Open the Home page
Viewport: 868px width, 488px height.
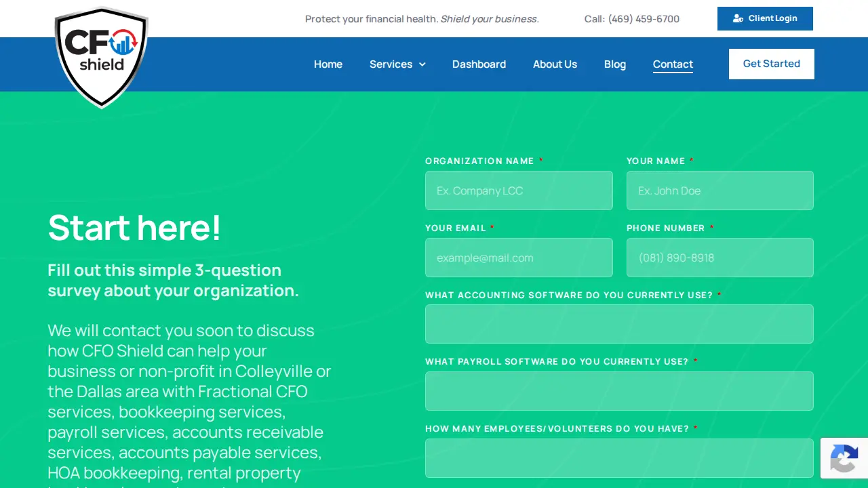328,64
